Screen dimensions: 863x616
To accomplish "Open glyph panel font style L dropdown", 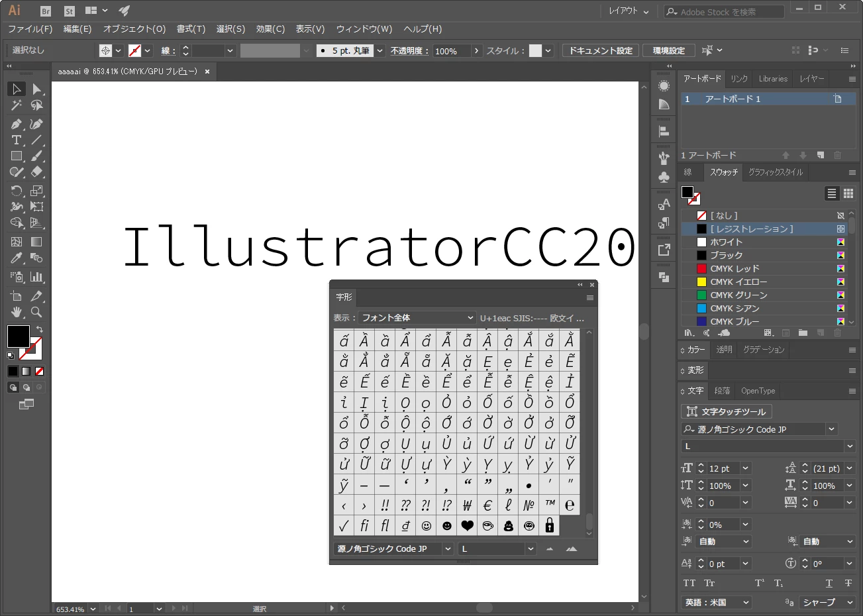I will point(497,548).
